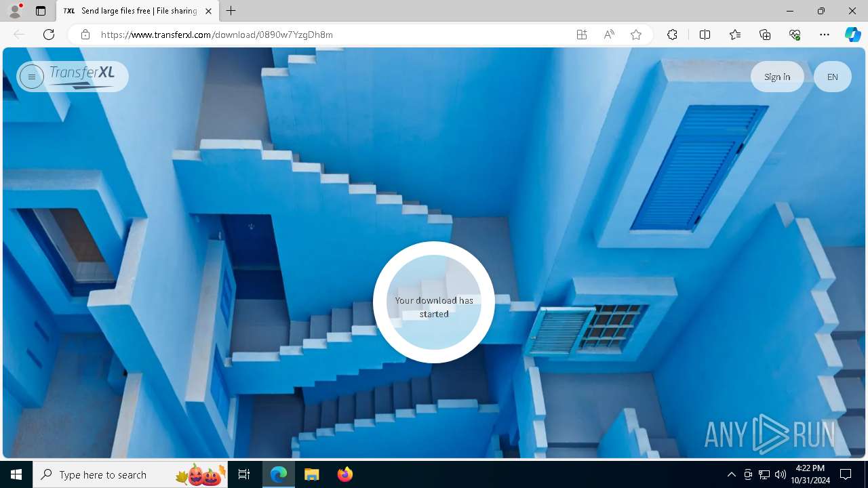Open the Edge profile icon

(x=15, y=11)
